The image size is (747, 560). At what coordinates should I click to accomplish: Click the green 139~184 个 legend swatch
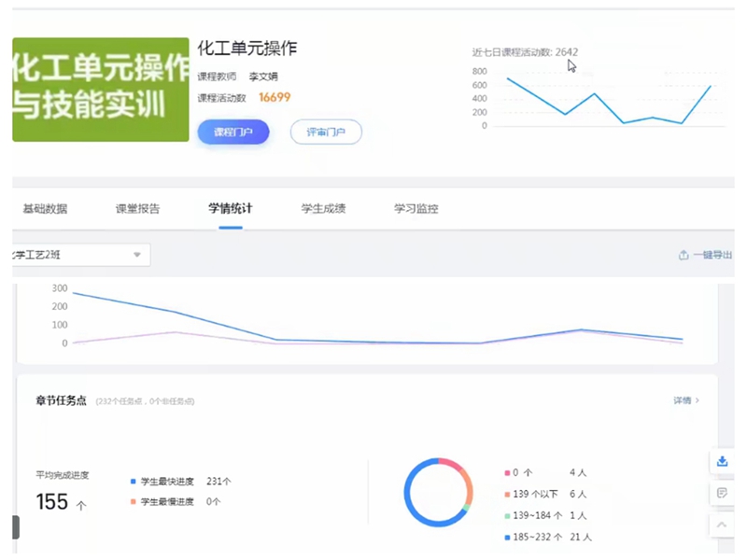click(507, 516)
